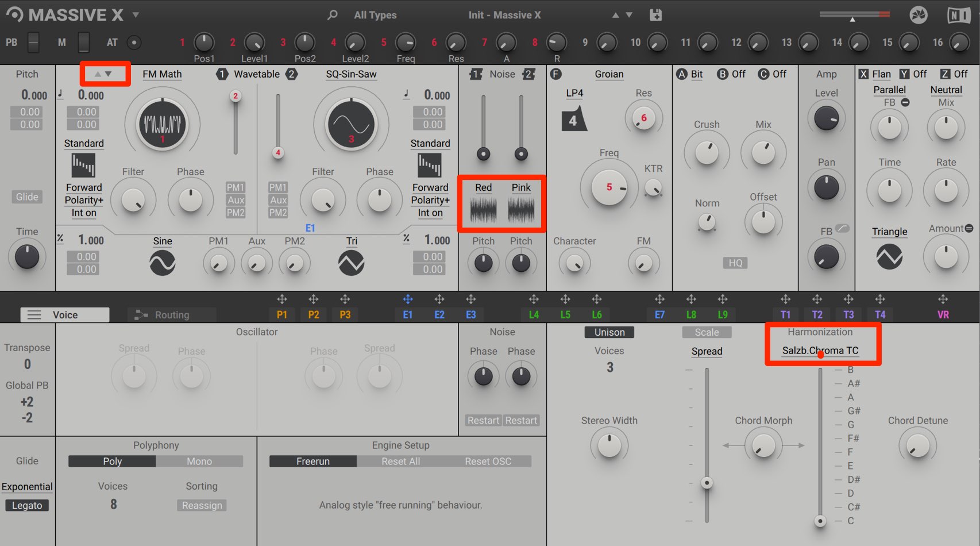
Task: Click the wavetable 1 waveform display
Action: (163, 124)
